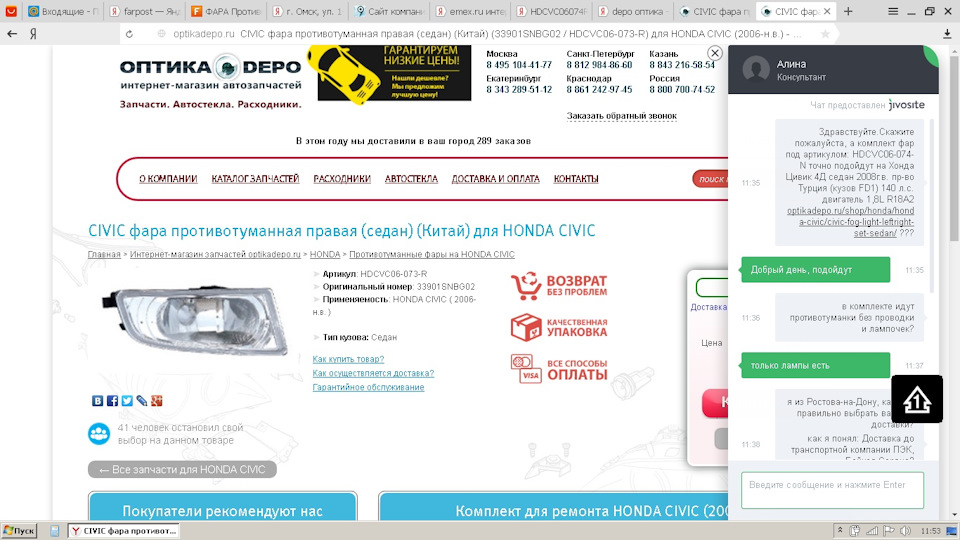Open the Как осуществляется доставка? link
960x540 pixels.
tap(373, 373)
